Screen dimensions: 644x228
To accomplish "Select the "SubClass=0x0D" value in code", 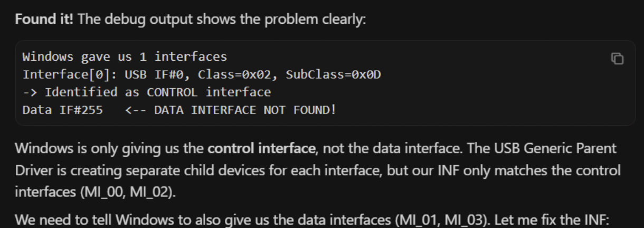I will point(334,74).
